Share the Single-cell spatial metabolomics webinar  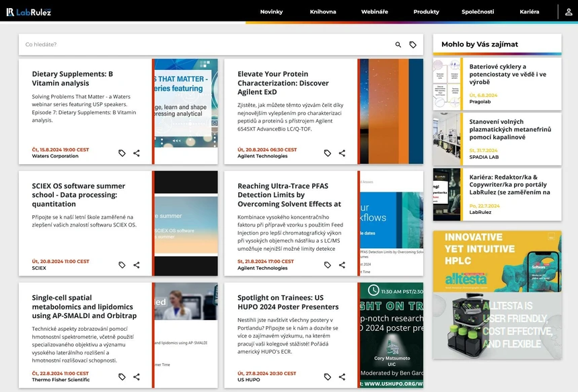coord(137,377)
